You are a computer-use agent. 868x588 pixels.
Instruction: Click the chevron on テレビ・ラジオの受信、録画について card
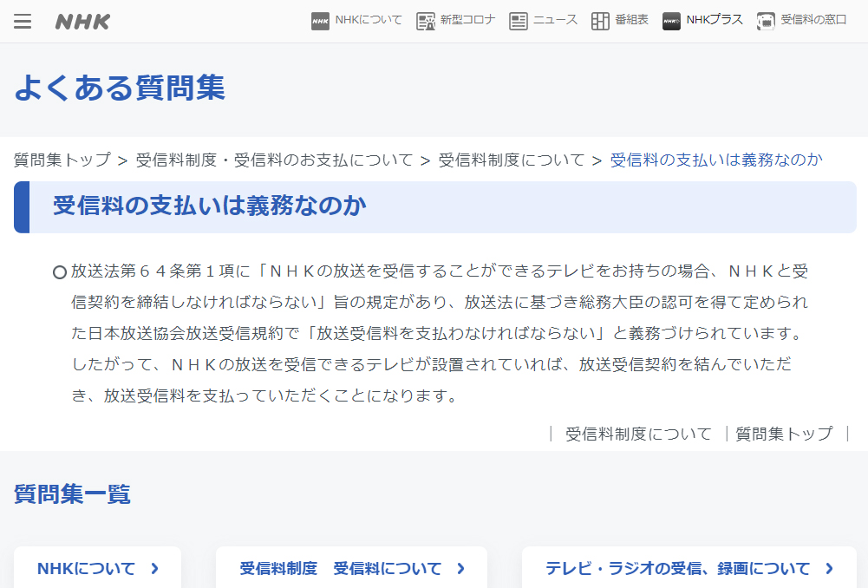pos(829,568)
